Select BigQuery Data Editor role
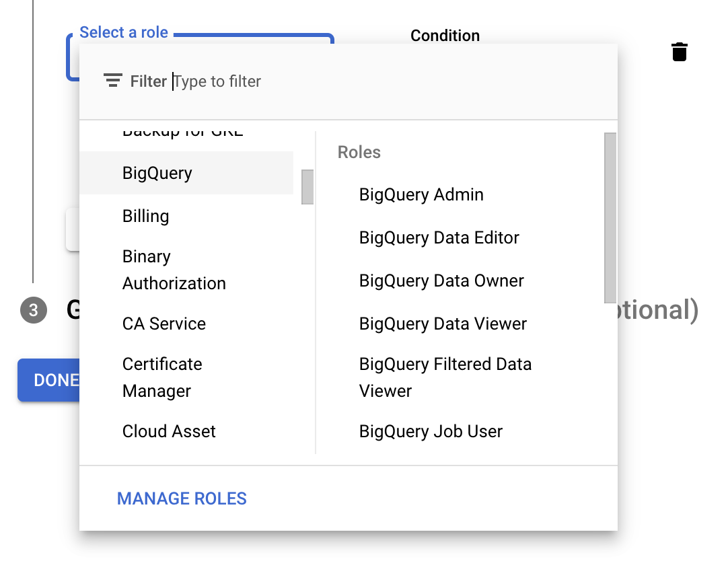Viewport: 728px width, 561px height. 439,237
